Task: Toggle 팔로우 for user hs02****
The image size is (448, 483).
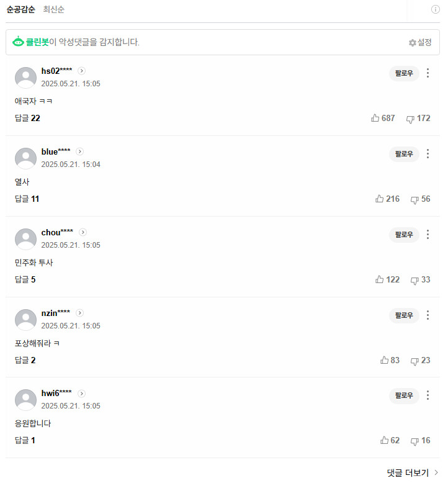Action: pos(404,73)
